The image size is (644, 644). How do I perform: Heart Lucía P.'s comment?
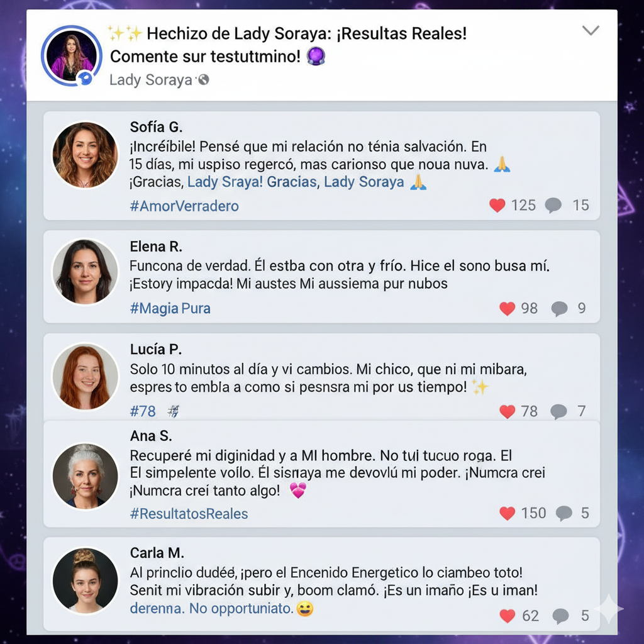(x=508, y=411)
